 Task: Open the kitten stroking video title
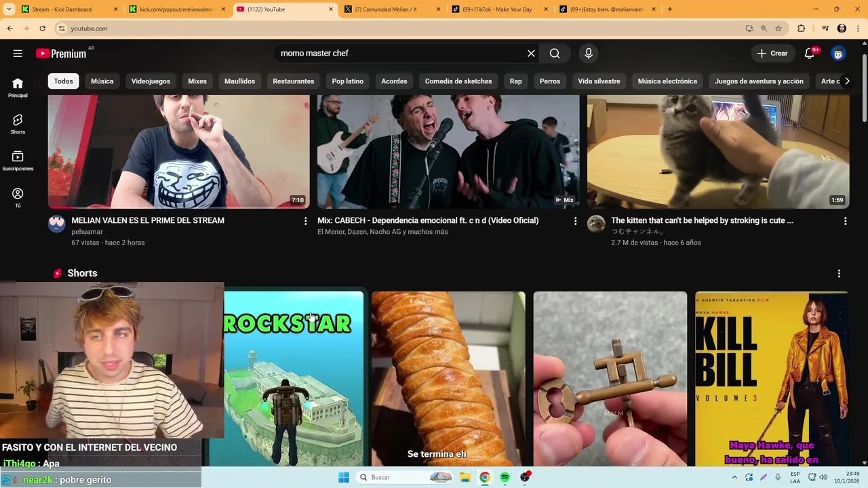point(702,221)
